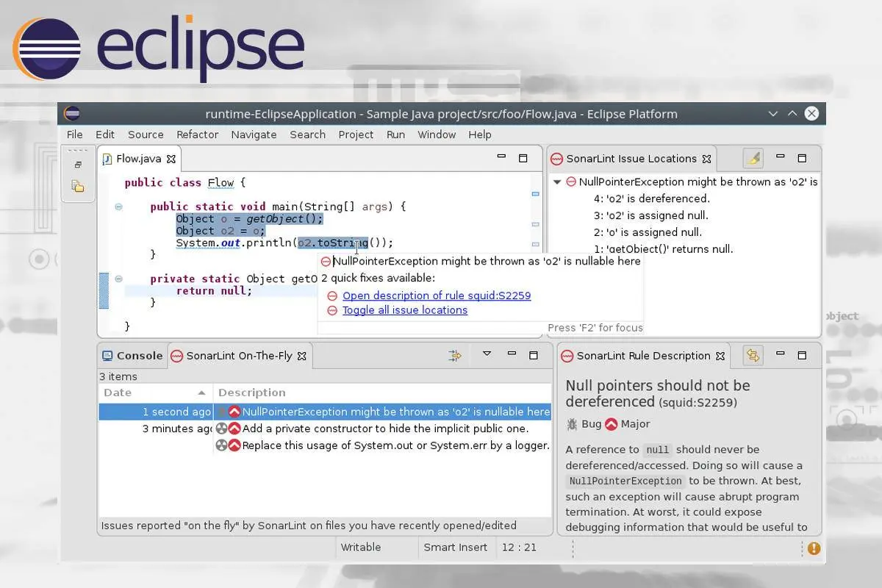Select the 'Replace this usage of System.out' issue row
This screenshot has width=882, height=588.
click(x=325, y=445)
